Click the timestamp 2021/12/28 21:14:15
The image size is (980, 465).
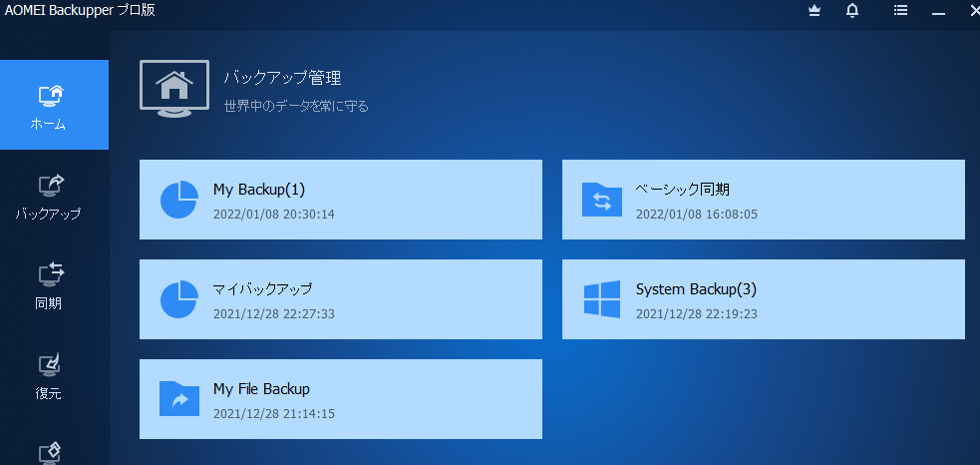pos(274,414)
